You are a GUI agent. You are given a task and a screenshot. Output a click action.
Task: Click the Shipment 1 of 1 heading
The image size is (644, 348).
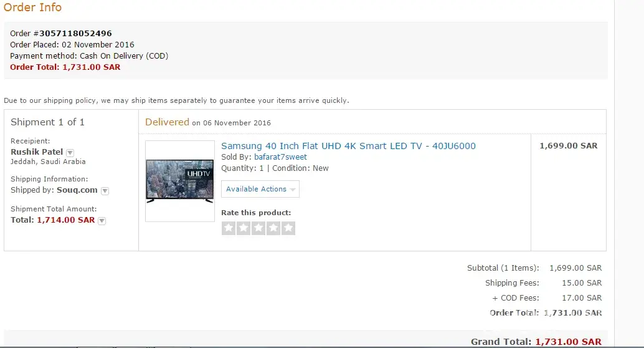click(x=47, y=122)
